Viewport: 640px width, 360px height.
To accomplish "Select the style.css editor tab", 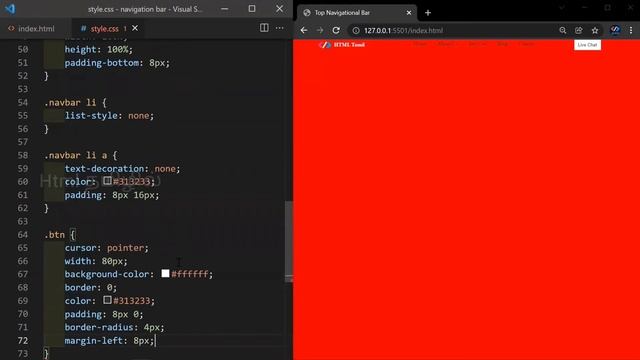I will coord(104,29).
